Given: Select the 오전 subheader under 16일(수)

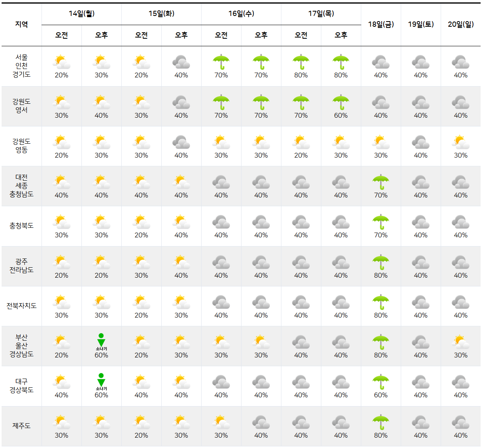Looking at the screenshot, I should point(221,35).
